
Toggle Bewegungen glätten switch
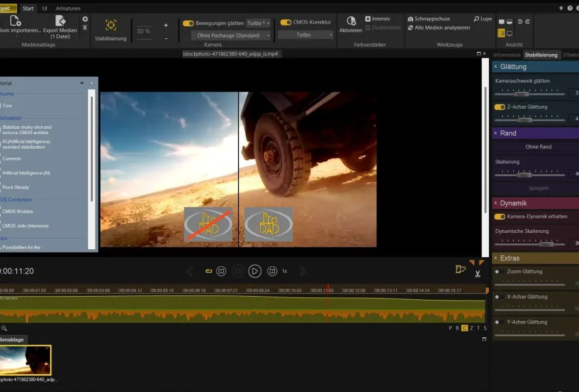188,23
